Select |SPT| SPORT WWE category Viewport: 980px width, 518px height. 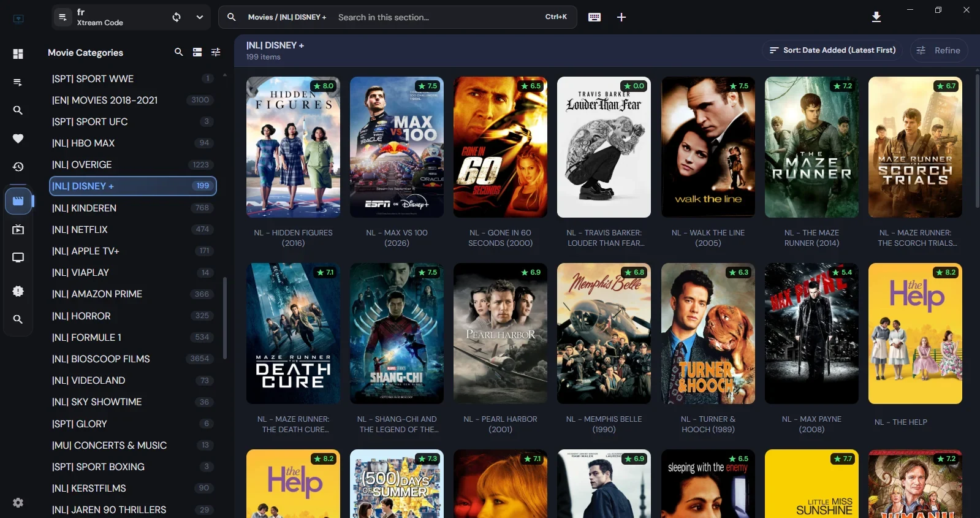click(x=132, y=78)
